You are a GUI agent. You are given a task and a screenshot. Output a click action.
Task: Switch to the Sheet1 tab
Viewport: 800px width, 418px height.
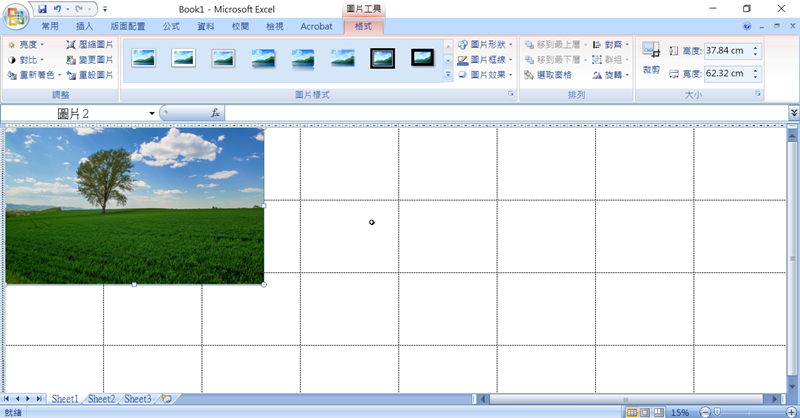(65, 399)
